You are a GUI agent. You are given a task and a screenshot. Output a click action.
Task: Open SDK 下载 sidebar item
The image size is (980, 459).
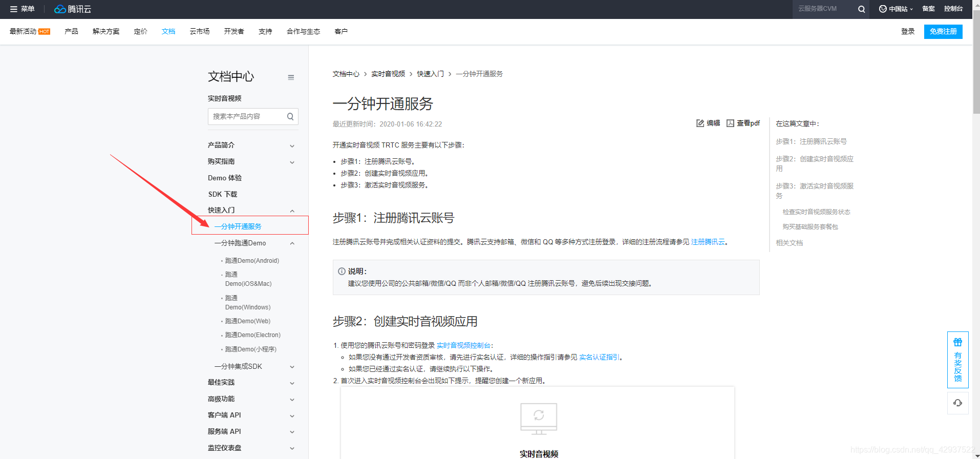coord(223,194)
